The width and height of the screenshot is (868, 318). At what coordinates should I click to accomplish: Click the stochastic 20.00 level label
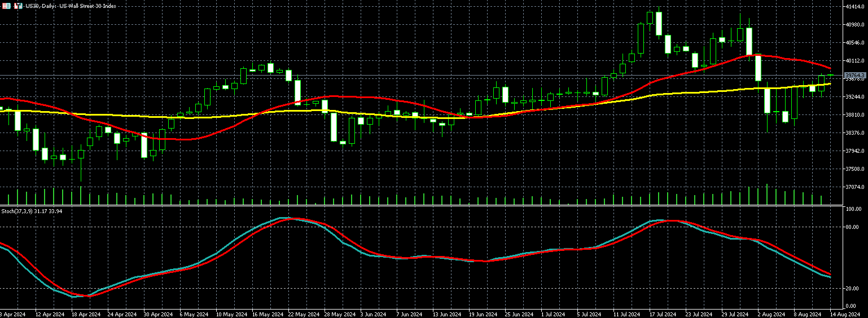pyautogui.click(x=853, y=289)
